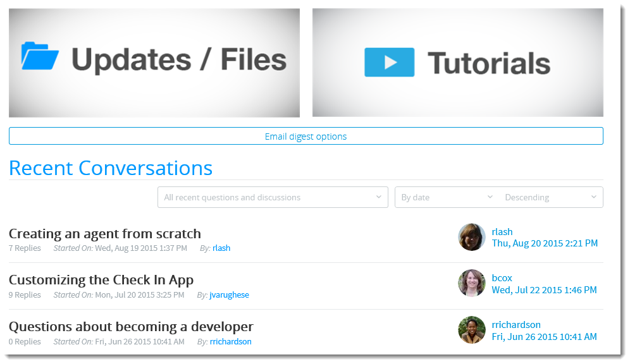Click the Email digest options button
Viewport: 630px width, 364px height.
(x=306, y=136)
